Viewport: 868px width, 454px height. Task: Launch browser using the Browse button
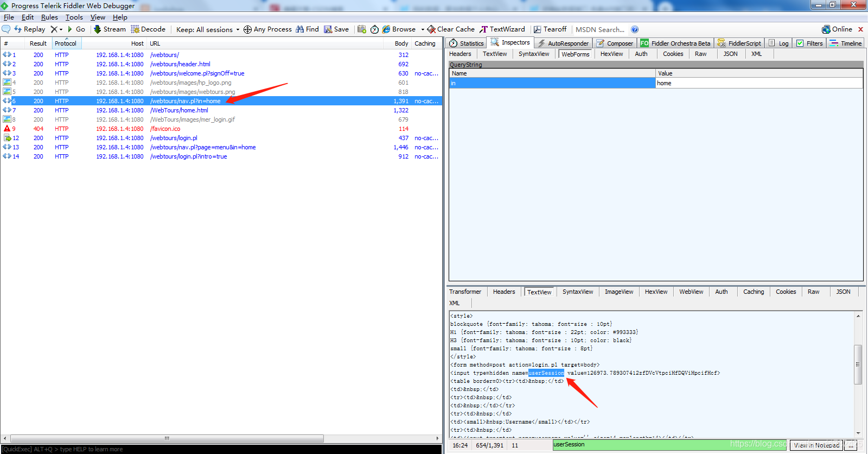[x=399, y=29]
